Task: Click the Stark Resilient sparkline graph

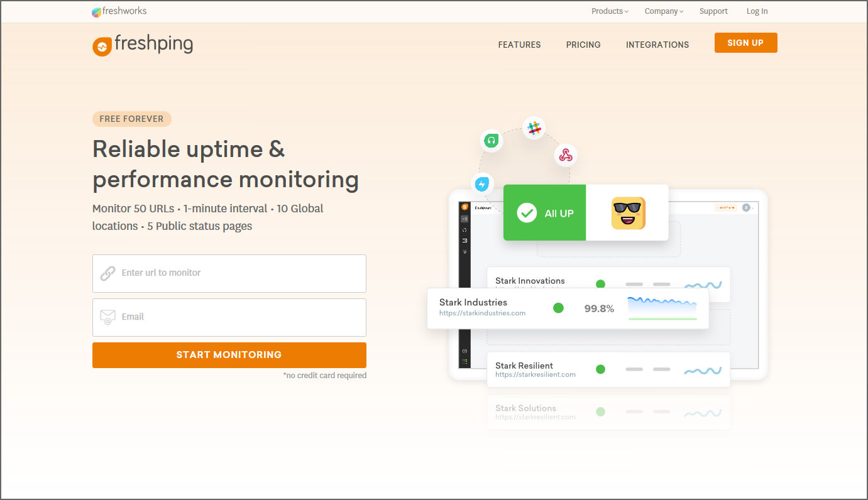Action: coord(703,371)
